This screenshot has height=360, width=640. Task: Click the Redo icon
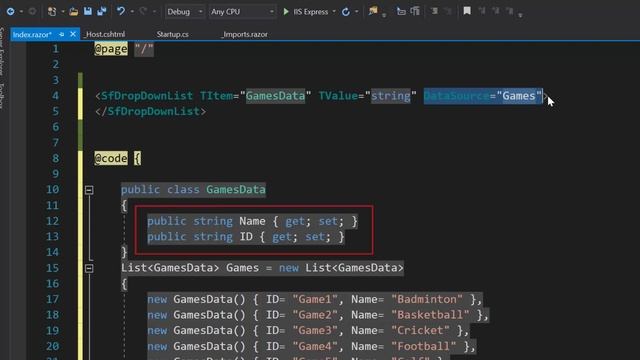[143, 11]
